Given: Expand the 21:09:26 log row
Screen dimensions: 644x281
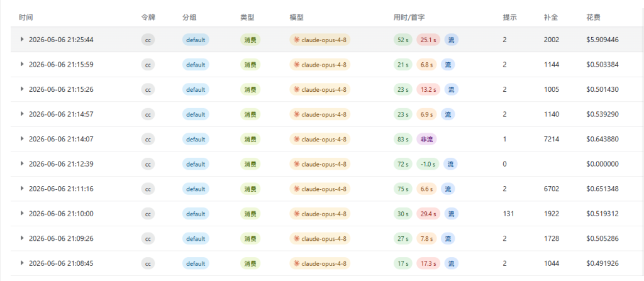Looking at the screenshot, I should [x=22, y=238].
